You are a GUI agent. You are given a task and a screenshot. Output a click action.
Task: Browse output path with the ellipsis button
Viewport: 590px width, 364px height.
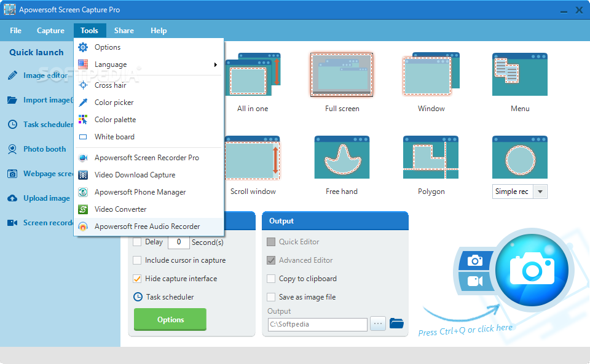click(x=378, y=323)
